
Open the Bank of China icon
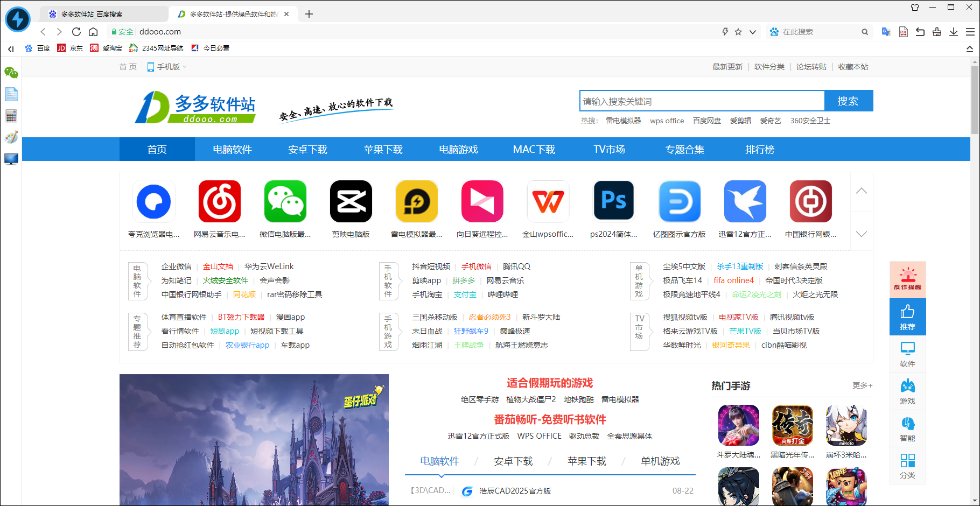[811, 201]
